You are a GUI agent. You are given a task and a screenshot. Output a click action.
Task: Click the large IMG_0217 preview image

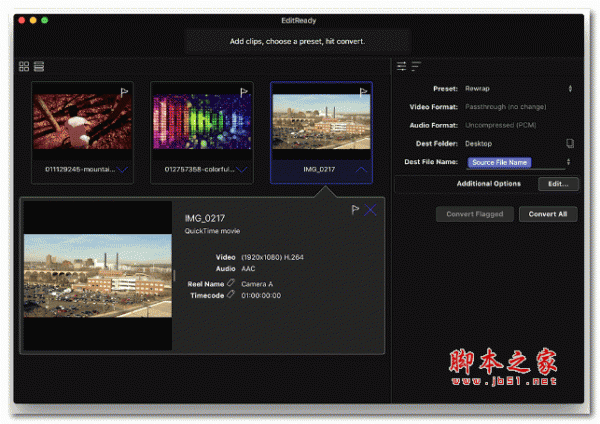(x=98, y=276)
